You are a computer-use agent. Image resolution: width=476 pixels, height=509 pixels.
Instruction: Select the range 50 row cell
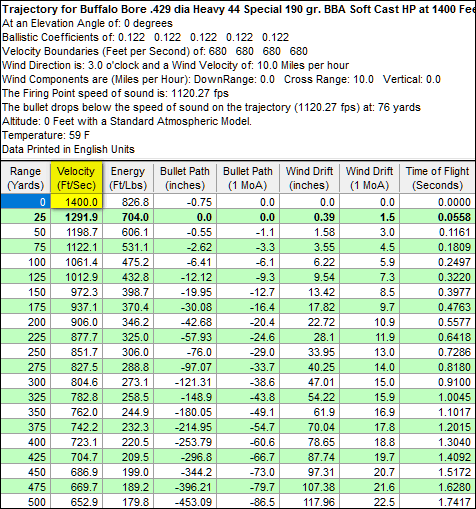tap(26, 232)
